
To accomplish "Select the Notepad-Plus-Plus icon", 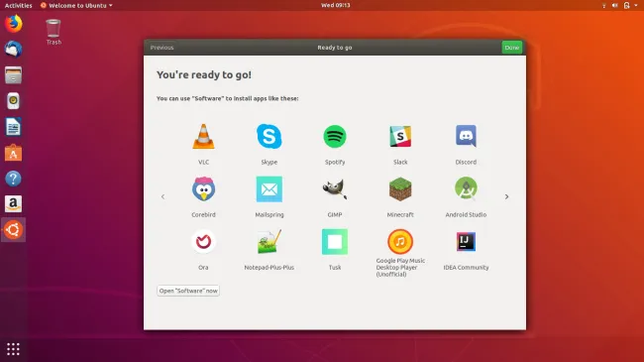I will click(x=269, y=241).
